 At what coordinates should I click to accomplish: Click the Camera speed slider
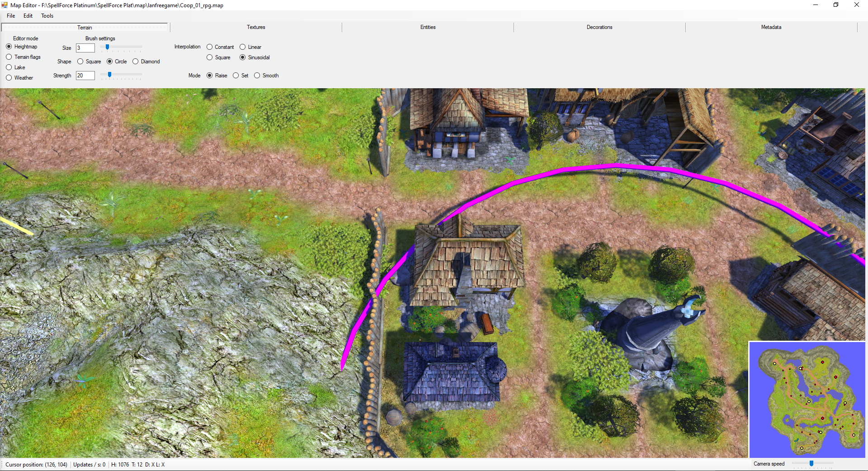pyautogui.click(x=813, y=464)
